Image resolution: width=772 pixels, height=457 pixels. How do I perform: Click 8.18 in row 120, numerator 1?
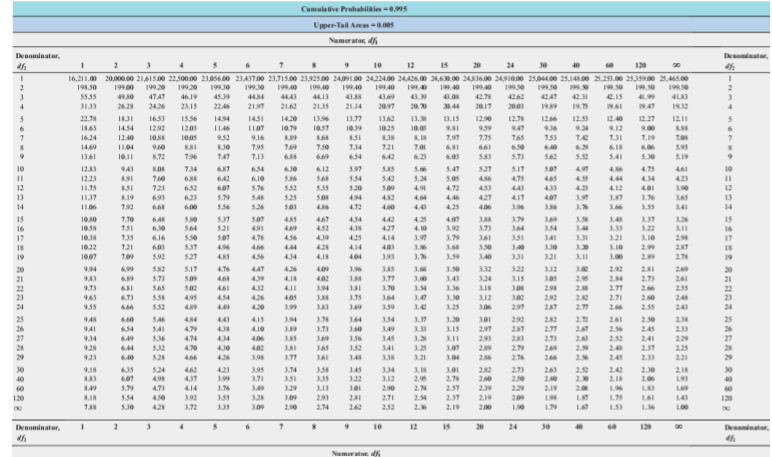tap(90, 398)
